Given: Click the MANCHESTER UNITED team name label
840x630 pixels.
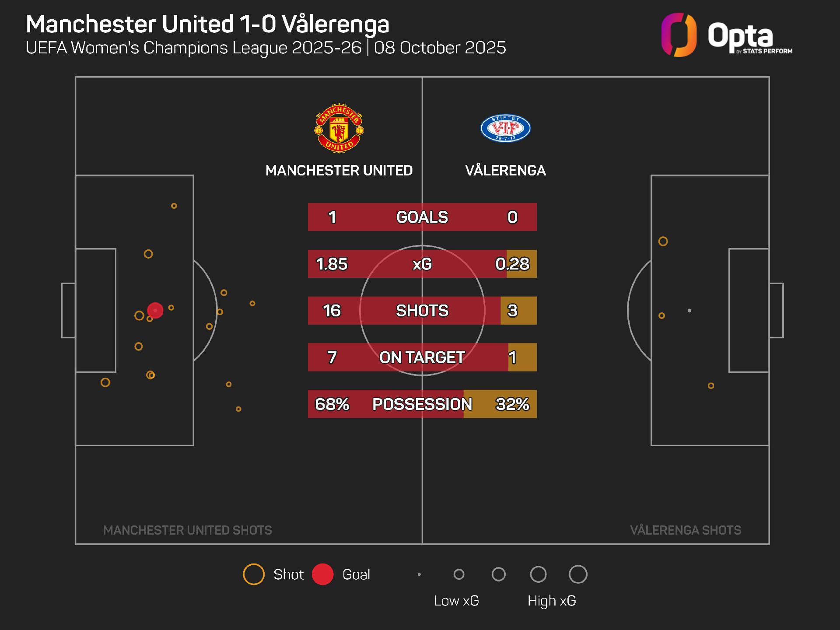Looking at the screenshot, I should [x=339, y=170].
